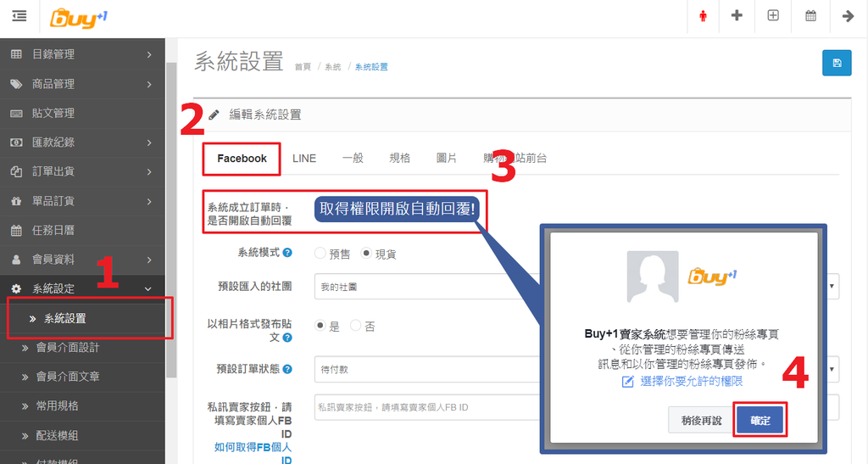Viewport: 868px width, 464px height.
Task: Open 任務日曆 in the sidebar
Action: [82, 231]
